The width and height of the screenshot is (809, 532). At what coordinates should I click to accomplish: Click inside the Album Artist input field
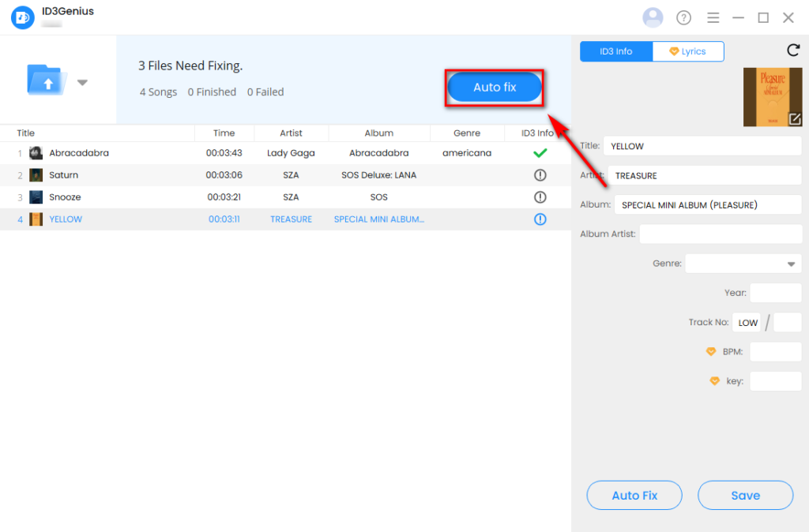[721, 234]
